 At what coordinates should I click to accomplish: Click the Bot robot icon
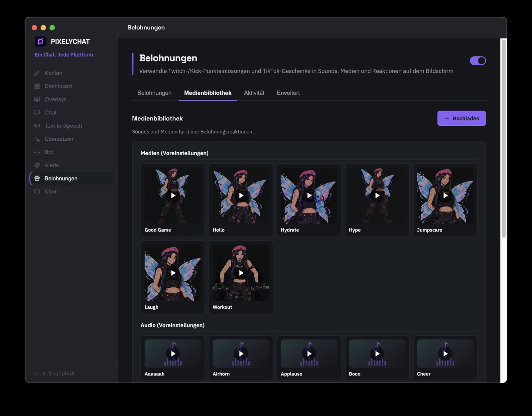37,152
